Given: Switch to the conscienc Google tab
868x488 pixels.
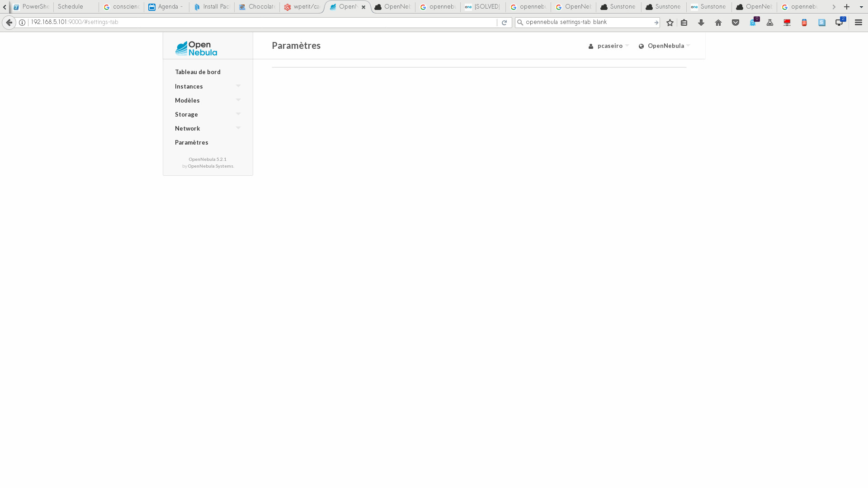Looking at the screenshot, I should click(x=121, y=7).
